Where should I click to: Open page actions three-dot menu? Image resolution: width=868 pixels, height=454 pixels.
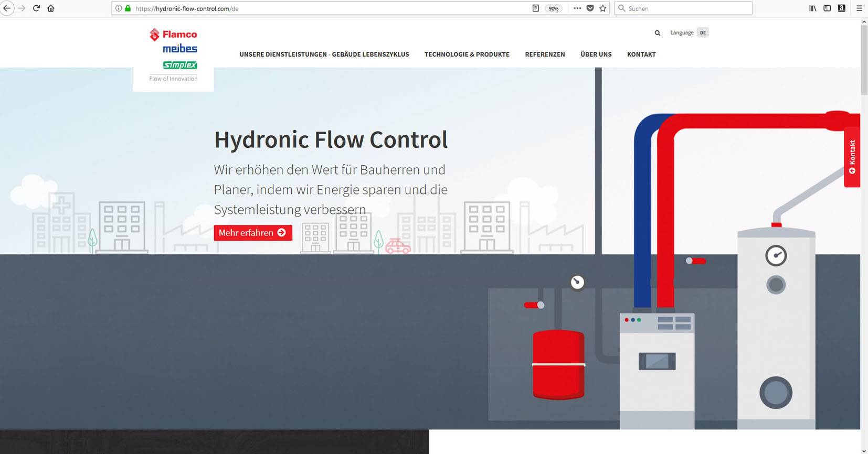coord(577,8)
